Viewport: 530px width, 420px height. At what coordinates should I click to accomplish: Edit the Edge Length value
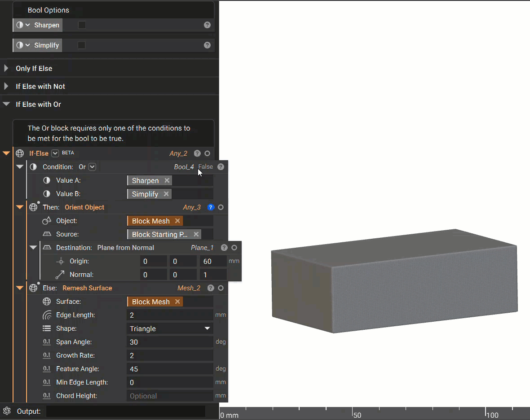point(170,315)
